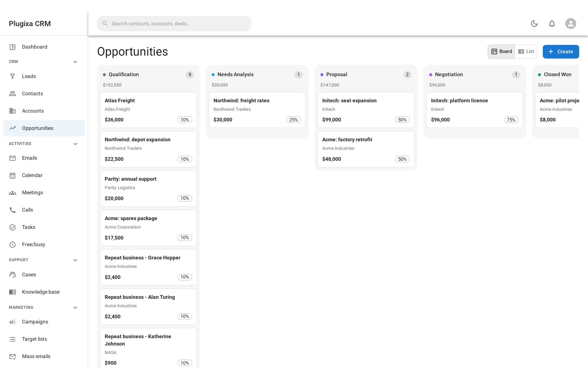Open the Accounts page
This screenshot has width=588, height=368.
[44, 111]
